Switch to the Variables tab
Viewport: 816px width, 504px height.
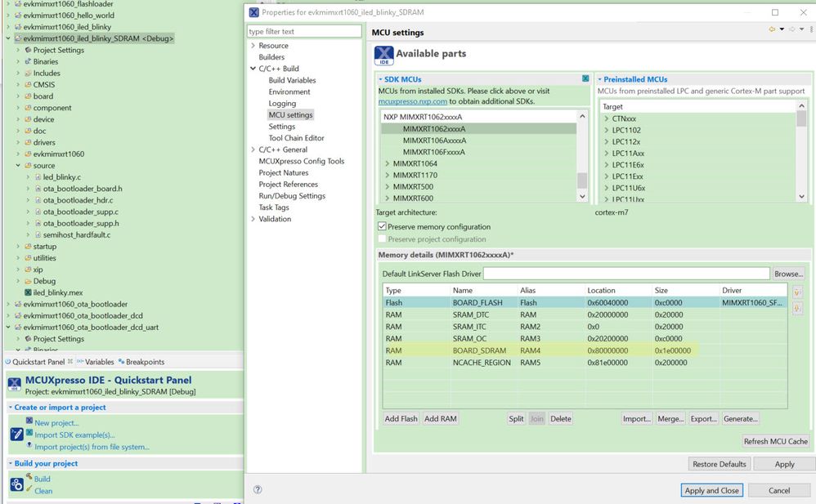99,362
